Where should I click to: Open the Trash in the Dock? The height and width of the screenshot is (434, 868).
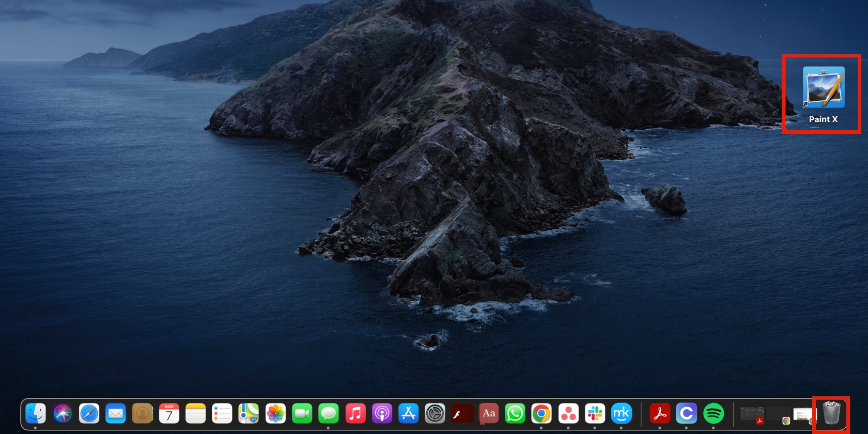click(831, 413)
